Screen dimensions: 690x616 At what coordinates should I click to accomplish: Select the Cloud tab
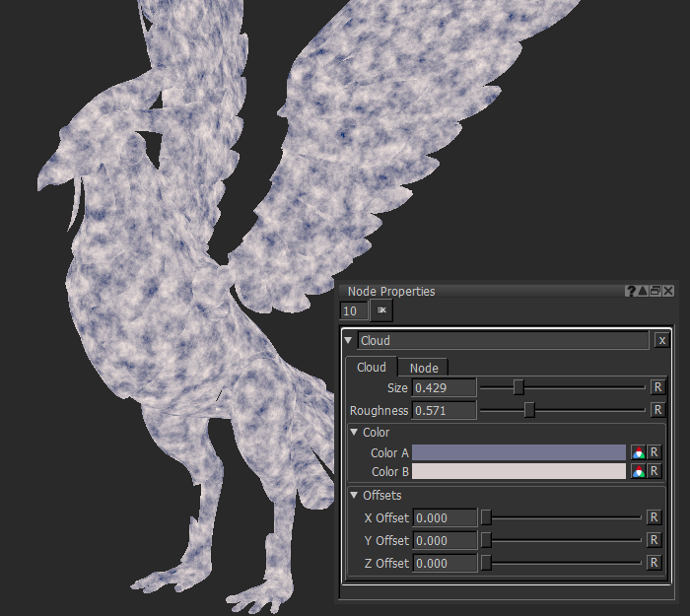372,368
